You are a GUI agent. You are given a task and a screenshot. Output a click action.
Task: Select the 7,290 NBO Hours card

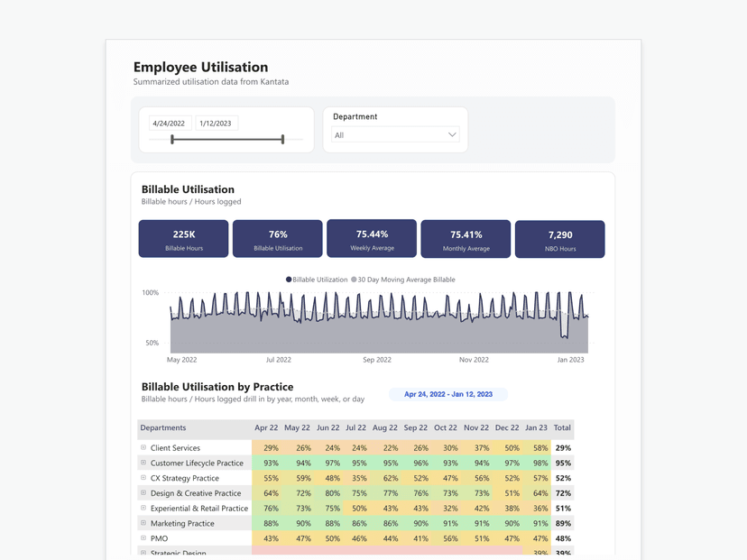[x=559, y=238]
